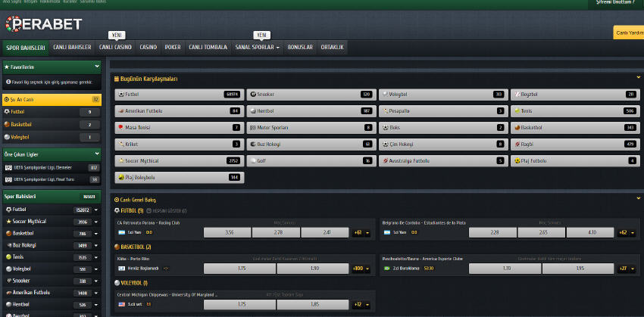
Task: Collapse the Bugünün Karşılaşmaları section
Action: click(x=639, y=77)
